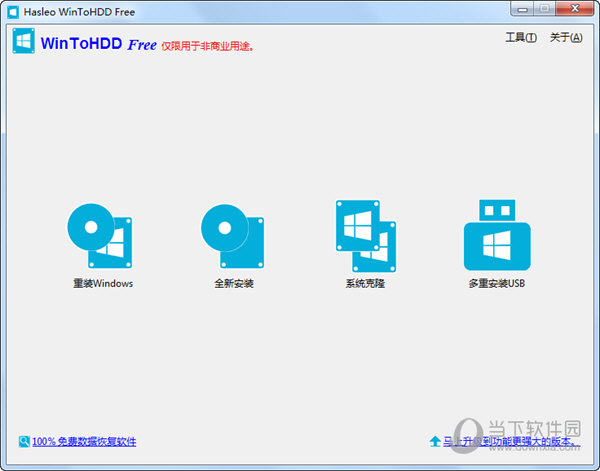
Task: Click the Reinstall Windows disc icon
Action: 100,235
